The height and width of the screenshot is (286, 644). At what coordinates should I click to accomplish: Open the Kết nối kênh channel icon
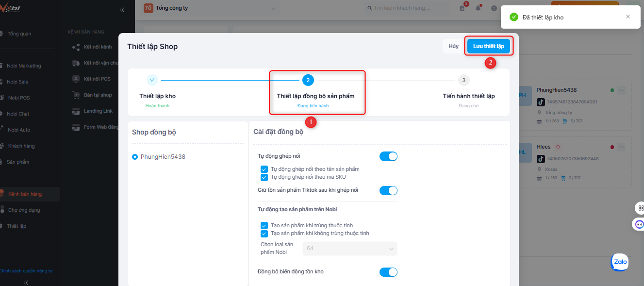point(76,47)
